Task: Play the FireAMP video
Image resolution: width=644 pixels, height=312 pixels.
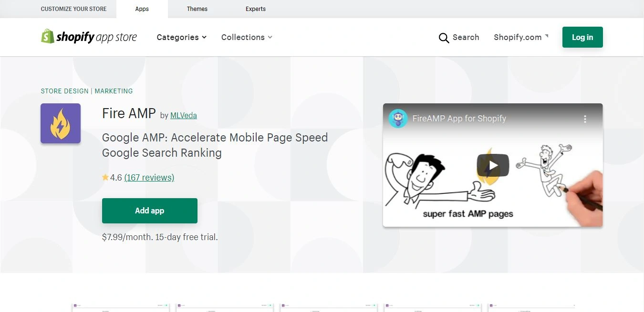Action: (493, 165)
